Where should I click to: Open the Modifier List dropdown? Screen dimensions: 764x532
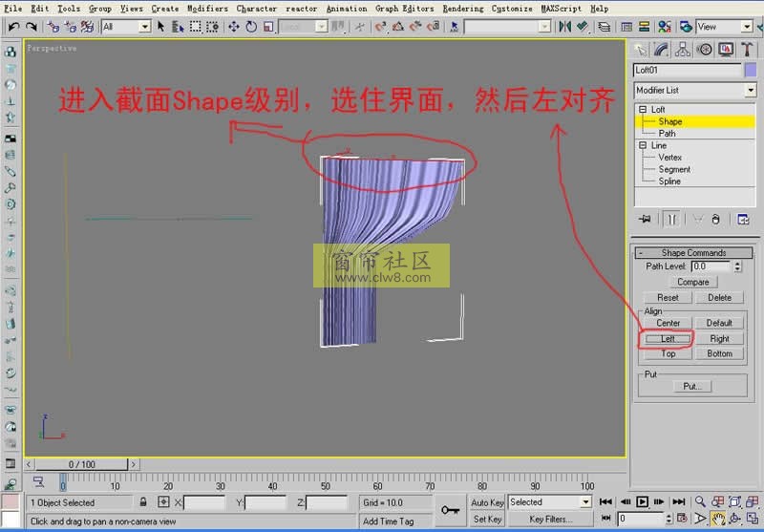[x=695, y=90]
